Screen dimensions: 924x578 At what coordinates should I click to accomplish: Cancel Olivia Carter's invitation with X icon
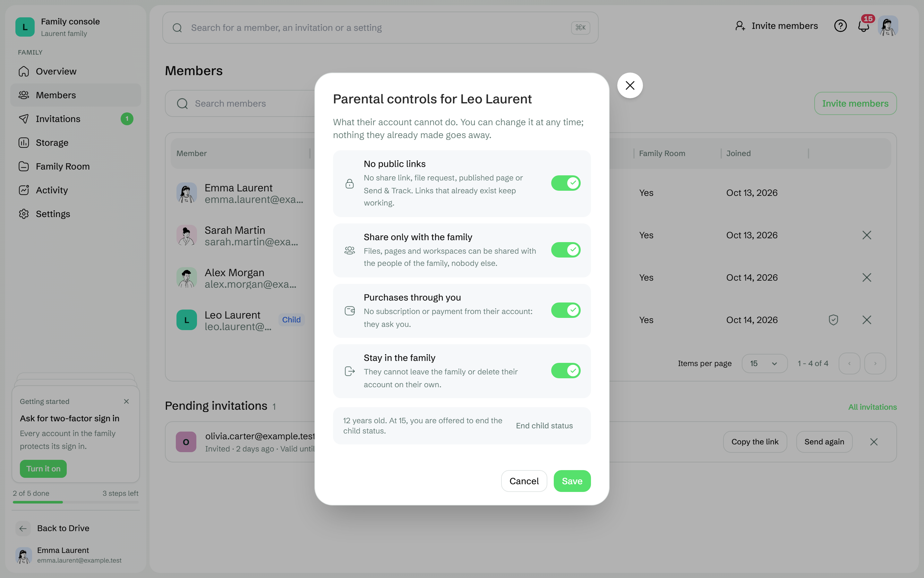click(874, 442)
